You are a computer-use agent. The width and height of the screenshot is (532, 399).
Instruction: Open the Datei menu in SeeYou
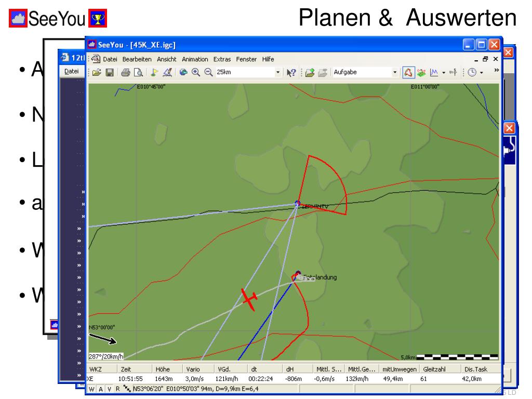(x=110, y=59)
